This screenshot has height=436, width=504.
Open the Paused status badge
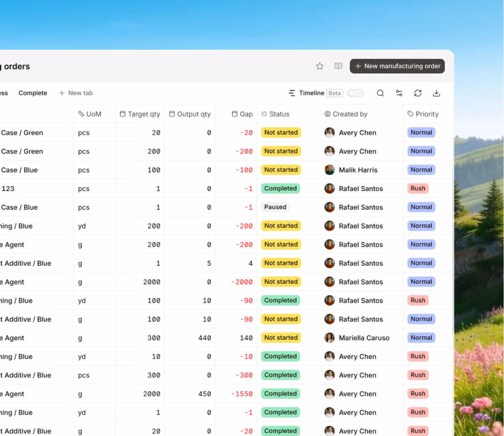point(275,207)
